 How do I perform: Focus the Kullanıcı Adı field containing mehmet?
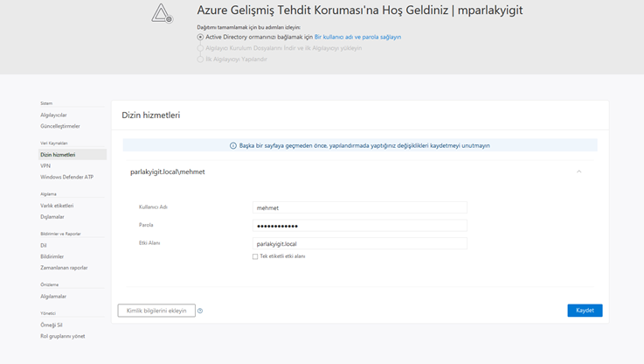pyautogui.click(x=360, y=207)
